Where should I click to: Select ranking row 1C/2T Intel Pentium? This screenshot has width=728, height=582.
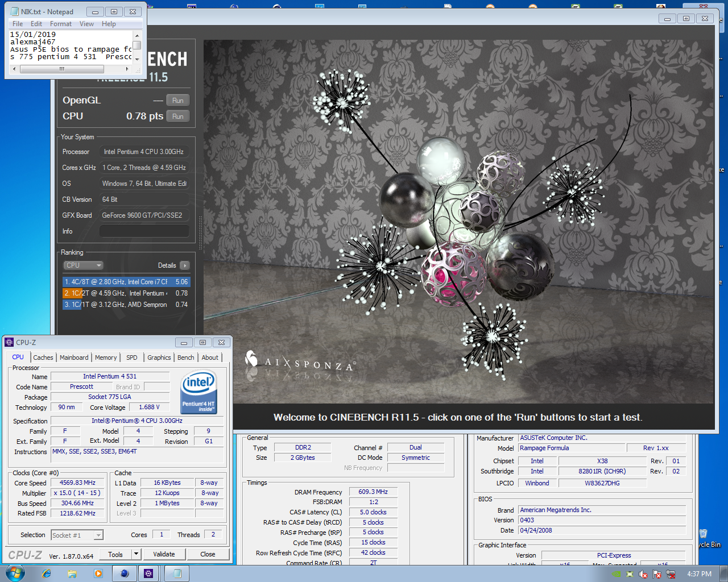pos(126,293)
